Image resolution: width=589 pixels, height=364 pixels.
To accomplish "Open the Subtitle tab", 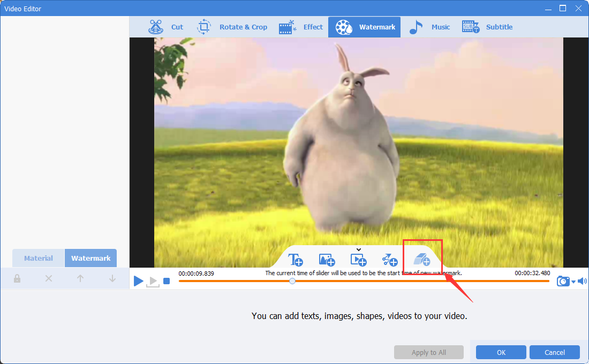I will pos(487,27).
